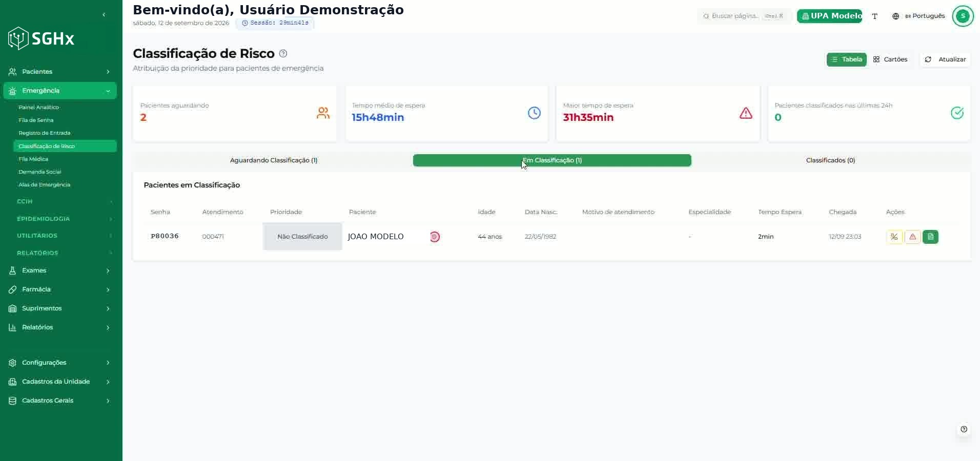Screen dimensions: 980x461
Task: Switch to Cartões view
Action: (x=890, y=59)
